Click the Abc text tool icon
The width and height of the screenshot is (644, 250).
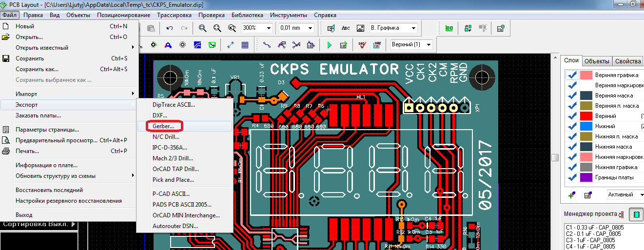point(346,28)
